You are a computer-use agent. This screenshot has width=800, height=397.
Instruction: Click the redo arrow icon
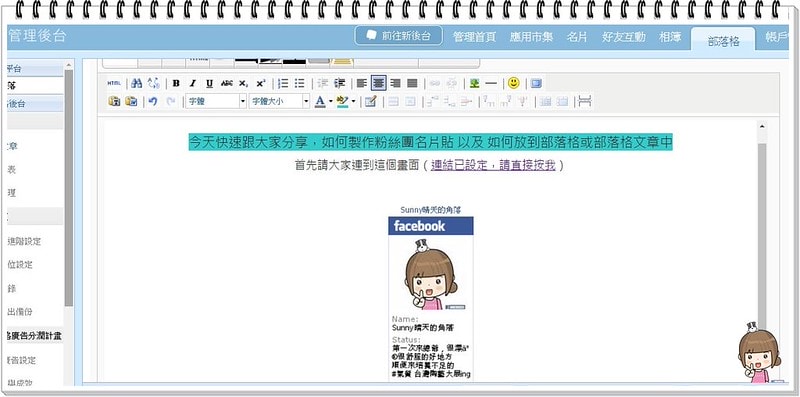pyautogui.click(x=170, y=102)
